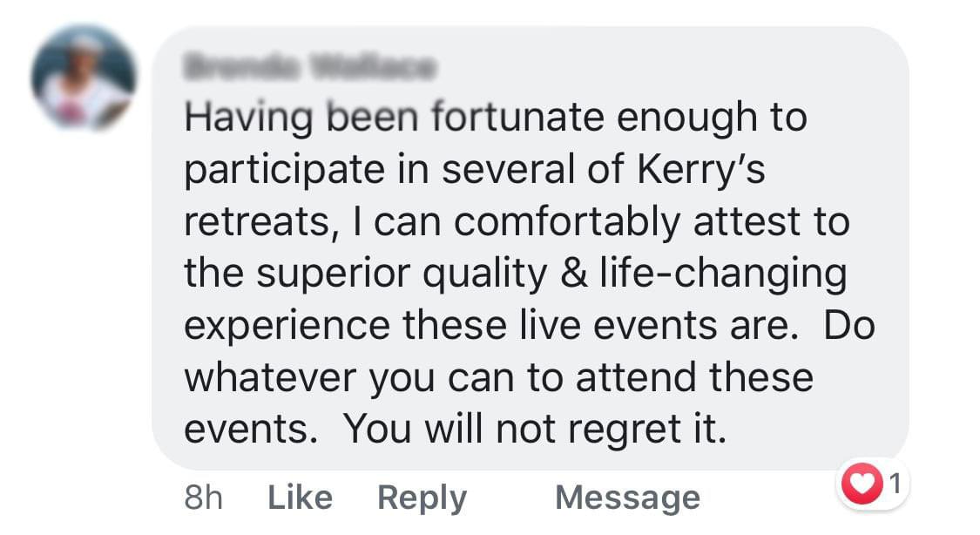This screenshot has width=980, height=535.
Task: View the reaction count showing 1
Action: click(x=895, y=483)
